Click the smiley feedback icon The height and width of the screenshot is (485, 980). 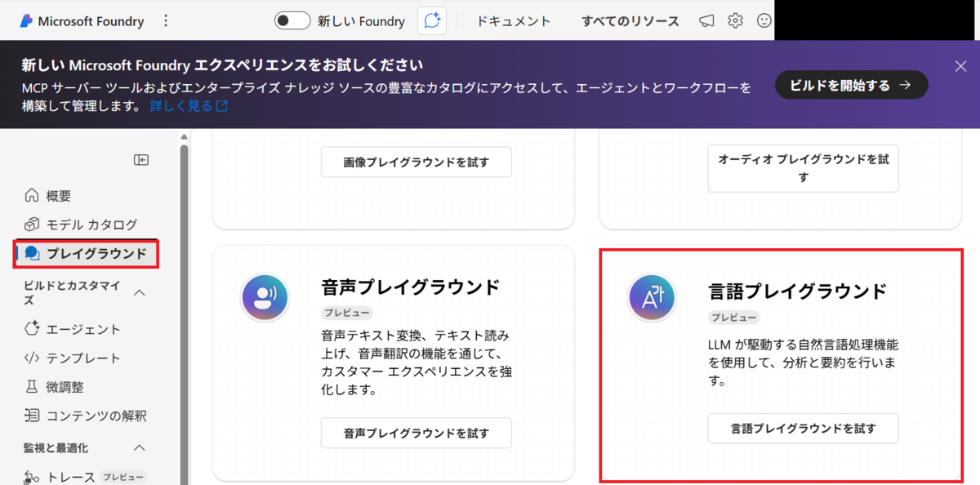tap(764, 21)
